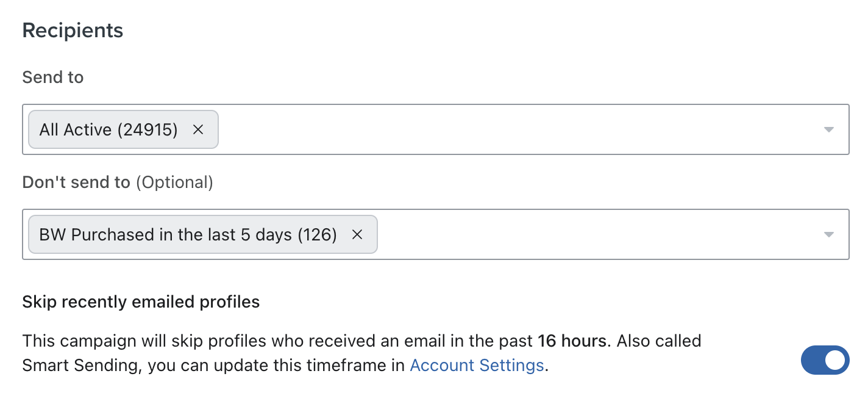Expand the Send to dropdown arrow

828,129
